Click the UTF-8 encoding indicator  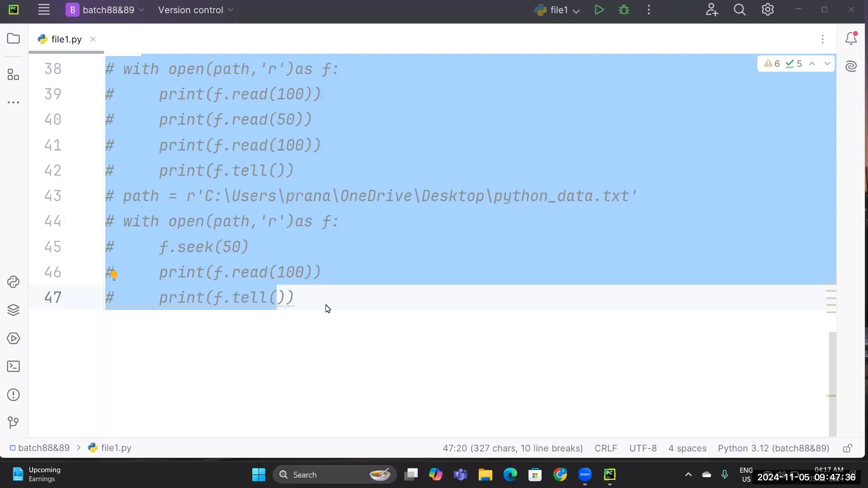642,448
